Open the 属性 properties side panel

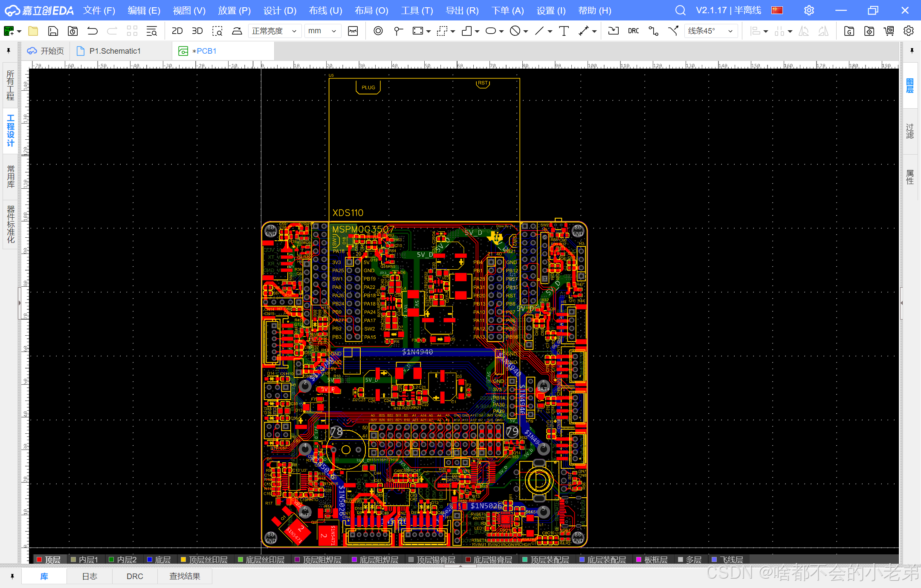click(x=910, y=177)
